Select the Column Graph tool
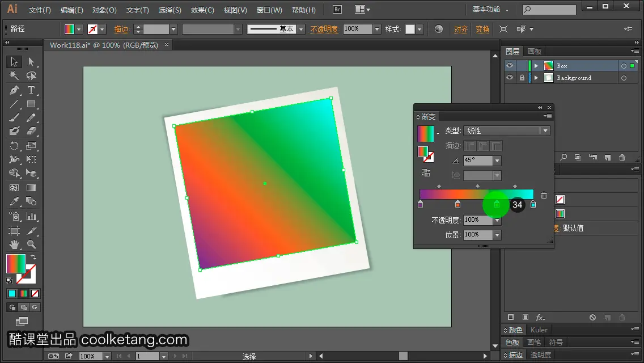644x363 pixels. 31,216
